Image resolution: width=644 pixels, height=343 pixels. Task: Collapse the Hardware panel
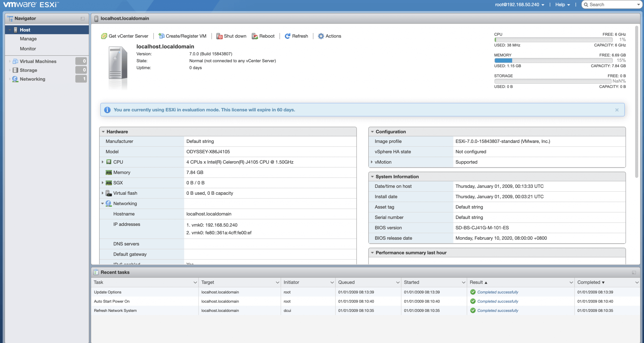coord(103,132)
